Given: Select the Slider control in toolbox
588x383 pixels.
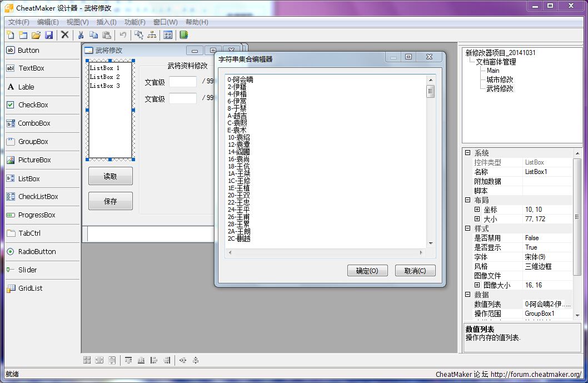Looking at the screenshot, I should [27, 270].
